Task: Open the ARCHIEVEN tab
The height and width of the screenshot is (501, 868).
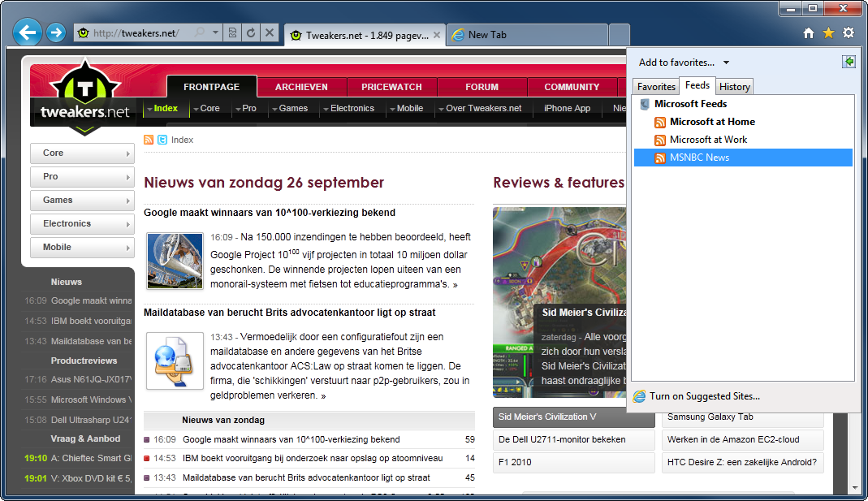Action: point(301,87)
